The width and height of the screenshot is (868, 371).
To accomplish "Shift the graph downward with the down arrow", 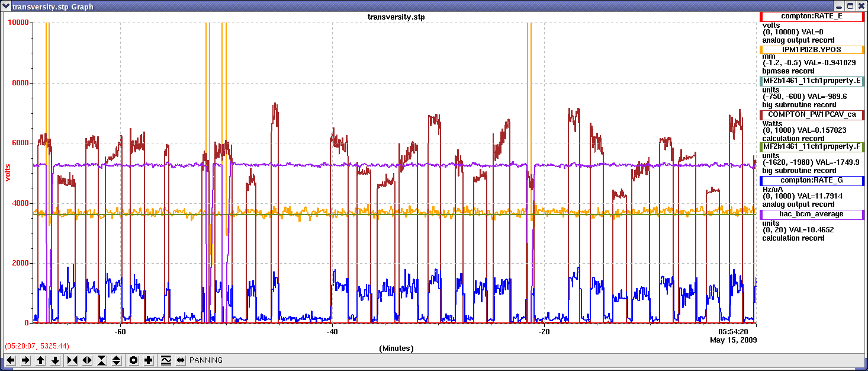I will [55, 360].
